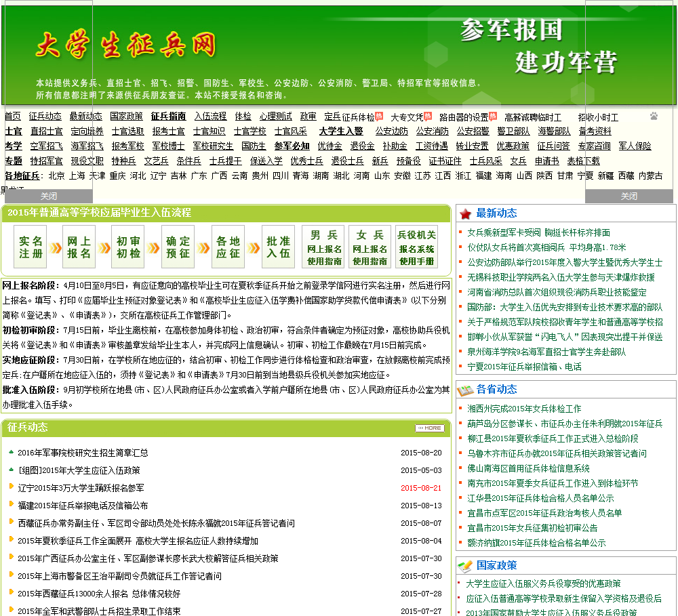
Task: Open the 网上报名 step button
Action: [79, 247]
